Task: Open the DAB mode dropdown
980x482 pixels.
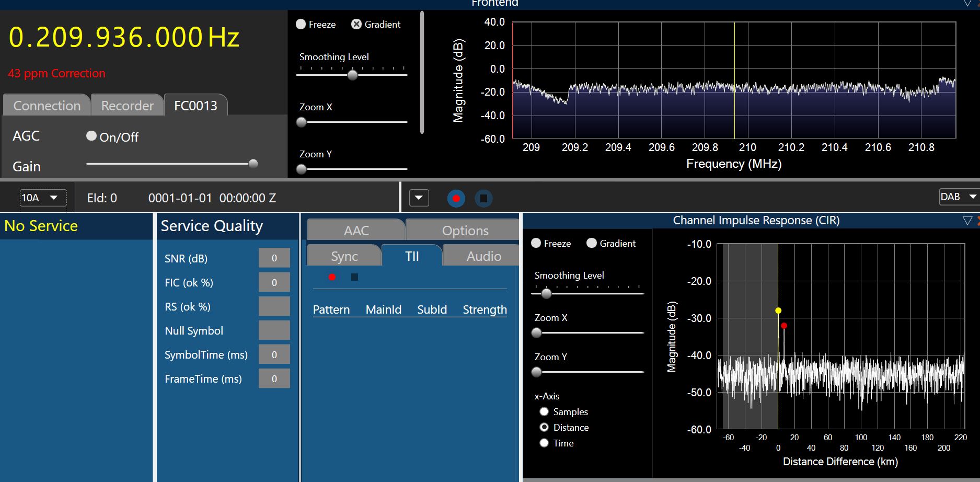Action: pos(958,197)
